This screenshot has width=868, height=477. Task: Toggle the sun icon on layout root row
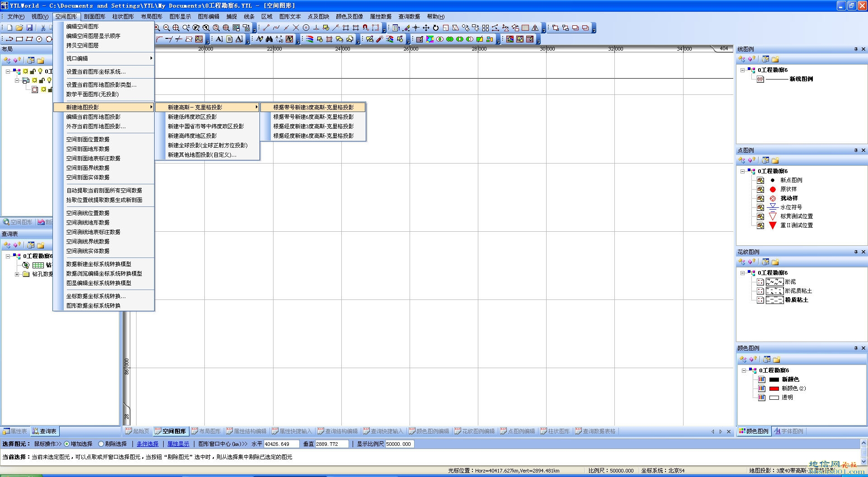(25, 71)
